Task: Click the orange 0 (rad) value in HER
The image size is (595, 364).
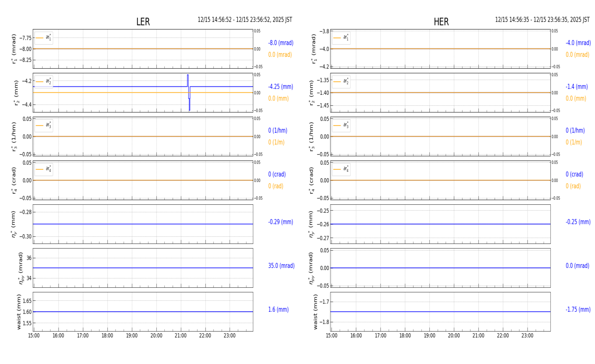Action: pos(573,186)
